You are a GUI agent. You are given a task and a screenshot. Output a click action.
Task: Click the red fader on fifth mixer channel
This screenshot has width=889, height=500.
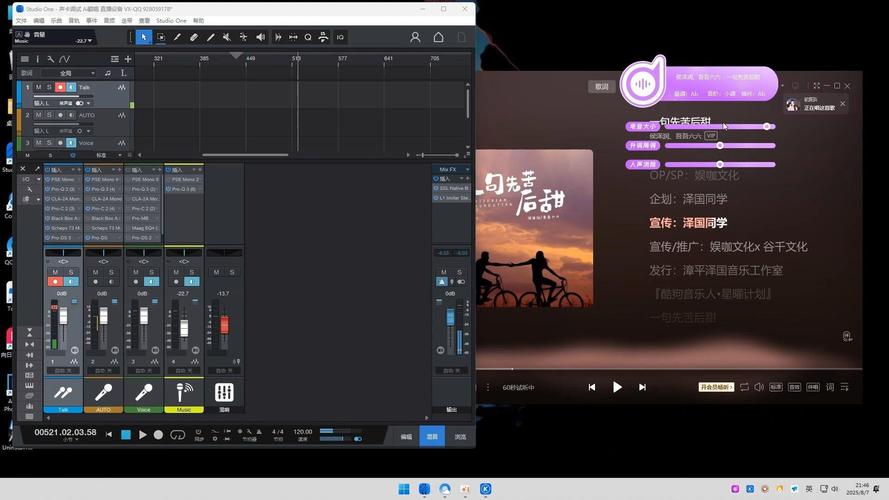click(225, 324)
